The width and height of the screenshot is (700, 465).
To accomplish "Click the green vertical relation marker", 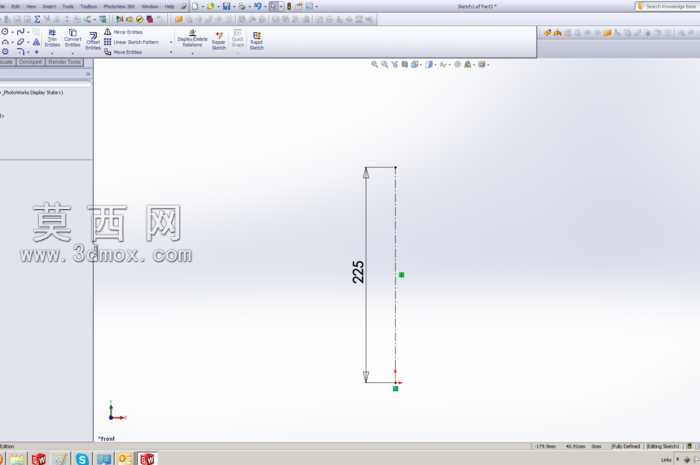I will click(x=401, y=275).
